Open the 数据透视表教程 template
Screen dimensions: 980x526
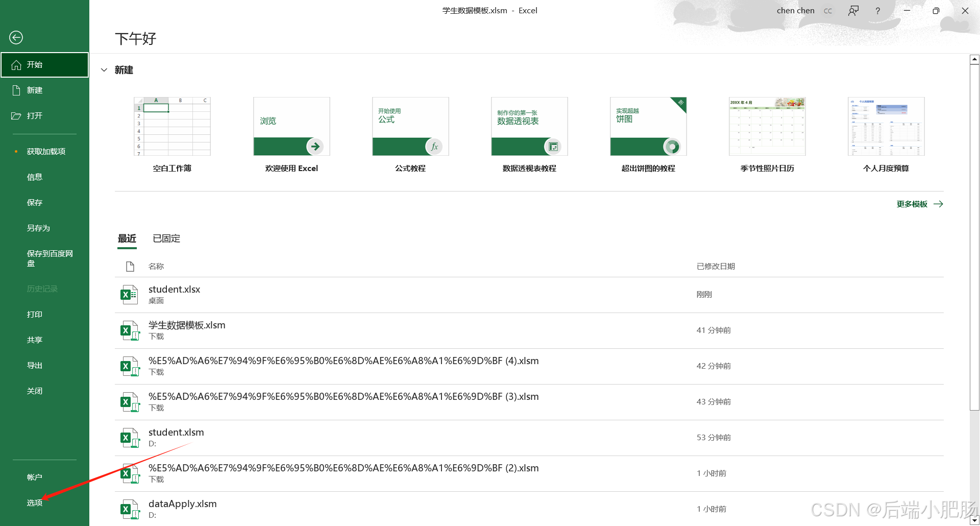coord(529,127)
